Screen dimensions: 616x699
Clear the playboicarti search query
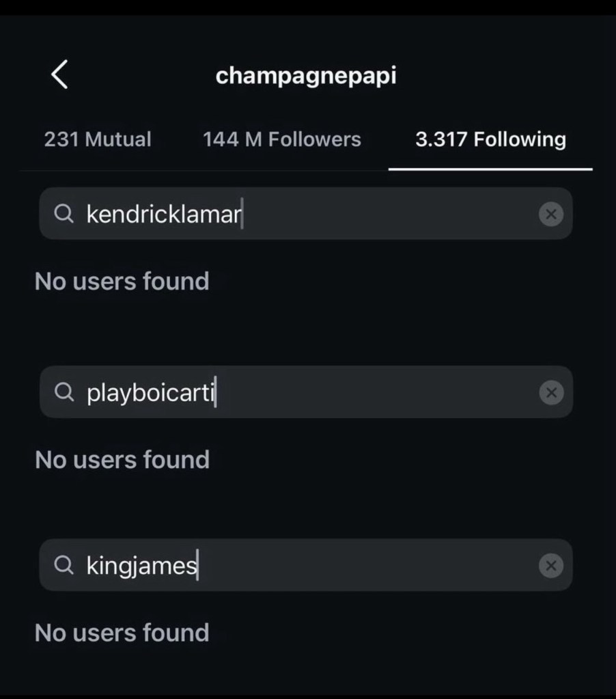pyautogui.click(x=550, y=392)
